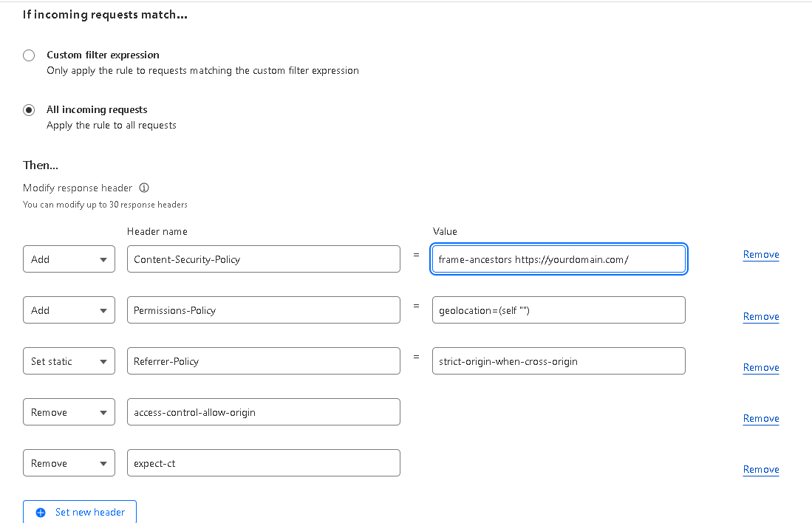This screenshot has height=523, width=812.
Task: Remove the Permissions-Policy header rule
Action: click(x=760, y=316)
